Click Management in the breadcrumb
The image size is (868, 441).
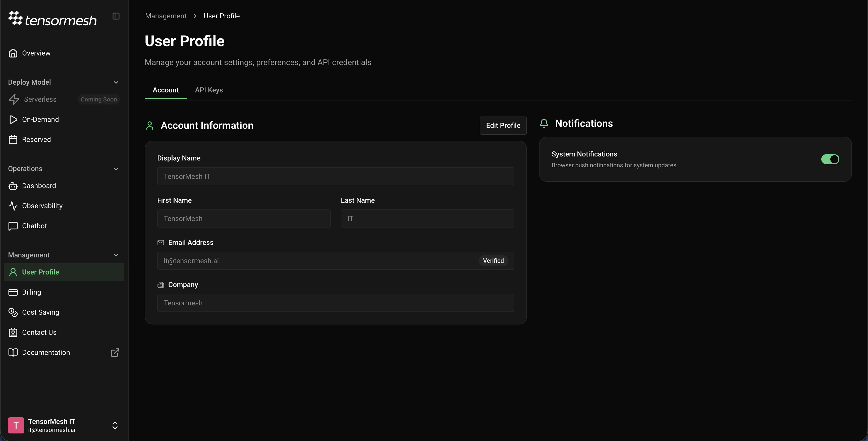tap(165, 16)
